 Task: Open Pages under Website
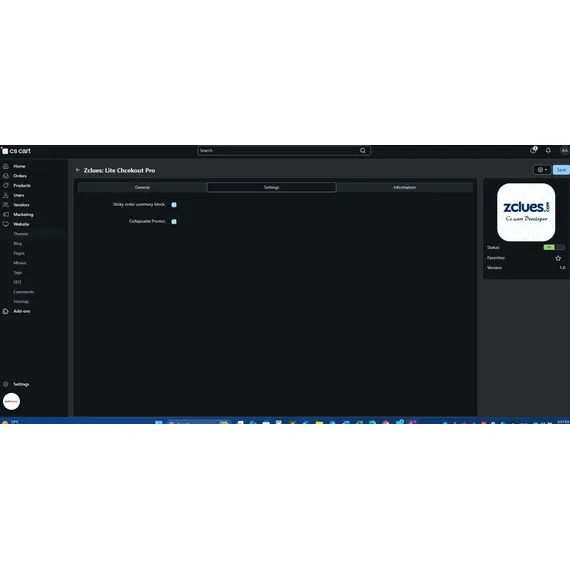[19, 253]
